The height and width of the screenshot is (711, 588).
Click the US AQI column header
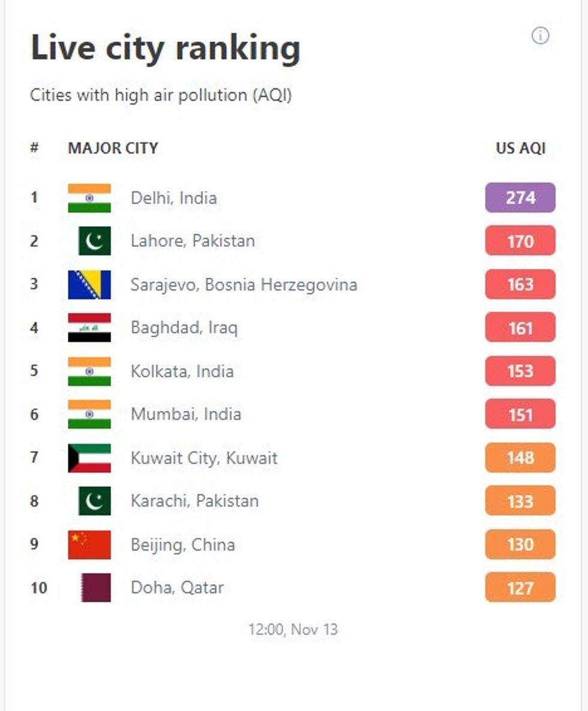click(x=521, y=148)
